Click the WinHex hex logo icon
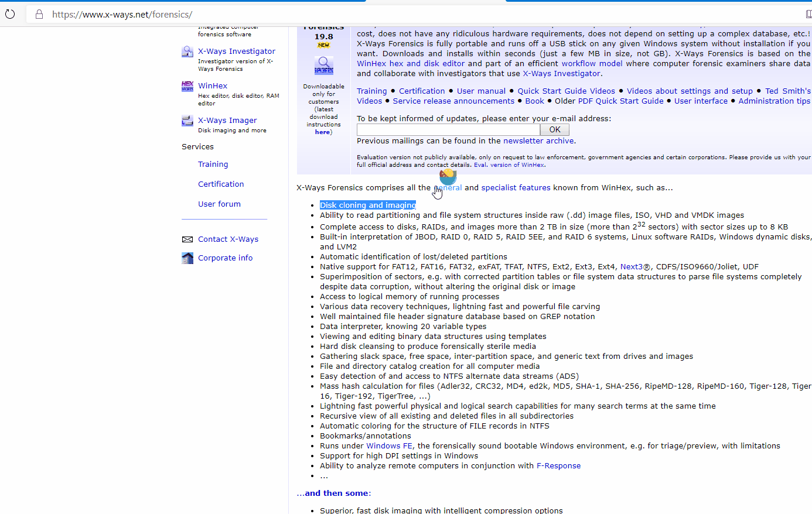The image size is (812, 514). click(187, 86)
